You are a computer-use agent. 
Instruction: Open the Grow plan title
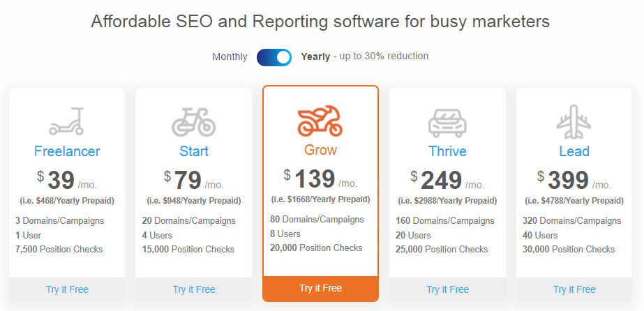click(x=320, y=150)
